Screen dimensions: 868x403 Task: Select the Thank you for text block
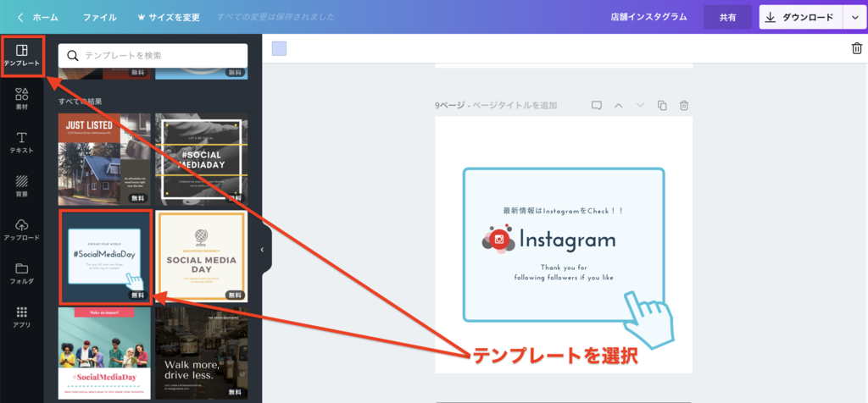(563, 272)
